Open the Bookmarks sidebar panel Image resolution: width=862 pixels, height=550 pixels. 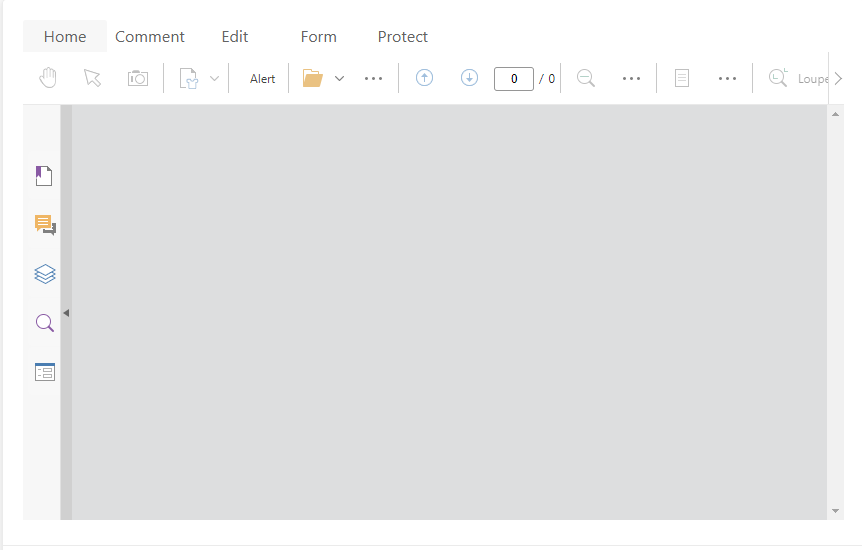(x=44, y=176)
